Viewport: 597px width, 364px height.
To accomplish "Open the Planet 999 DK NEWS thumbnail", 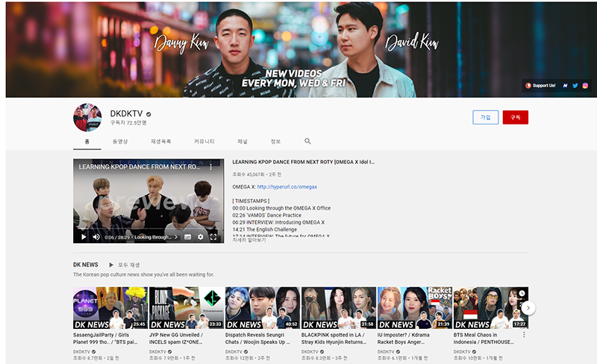I will tap(110, 307).
